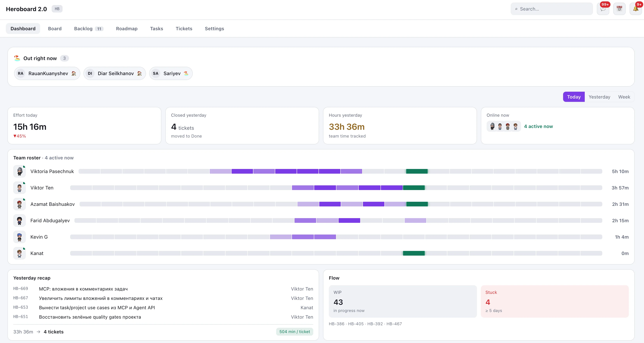Image resolution: width=644 pixels, height=343 pixels.
Task: Open the chat messages icon with 99+ badge
Action: [603, 9]
